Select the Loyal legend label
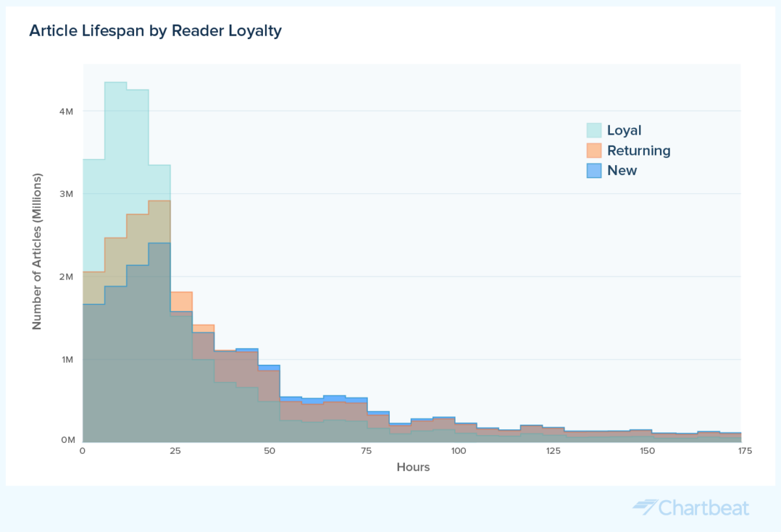The image size is (781, 532). tap(624, 131)
